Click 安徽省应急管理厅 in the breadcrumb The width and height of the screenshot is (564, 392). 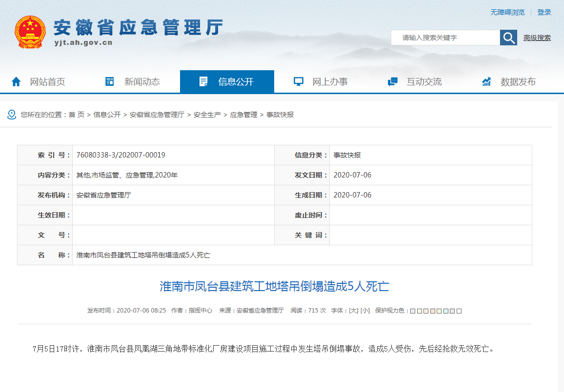[157, 115]
